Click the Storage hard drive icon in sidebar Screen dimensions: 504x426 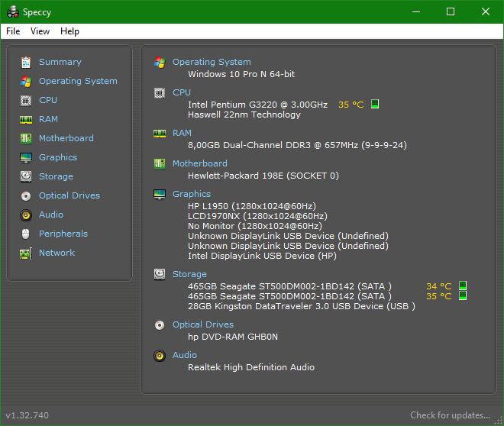(x=26, y=176)
